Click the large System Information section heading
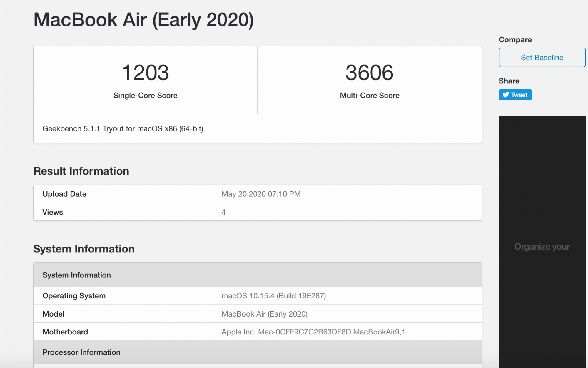 [84, 249]
